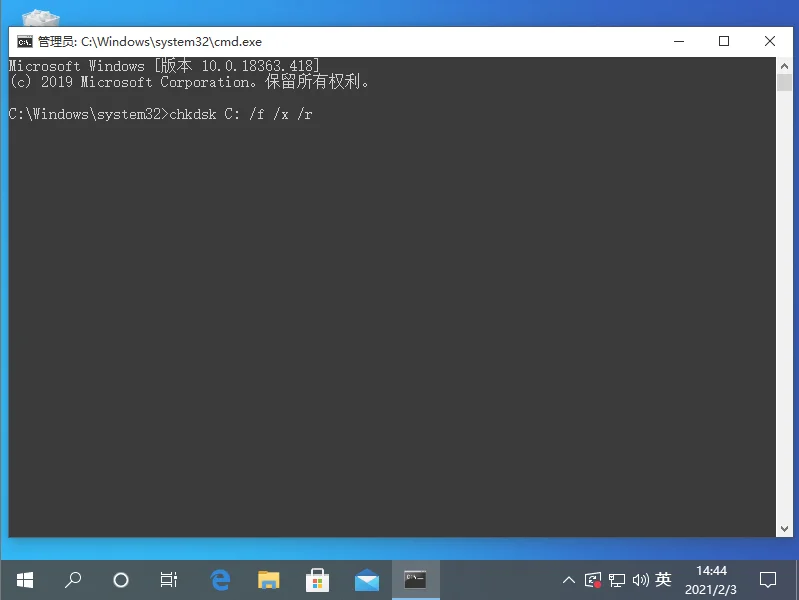Viewport: 799px width, 600px height.
Task: Open network status tray icon
Action: pos(617,580)
